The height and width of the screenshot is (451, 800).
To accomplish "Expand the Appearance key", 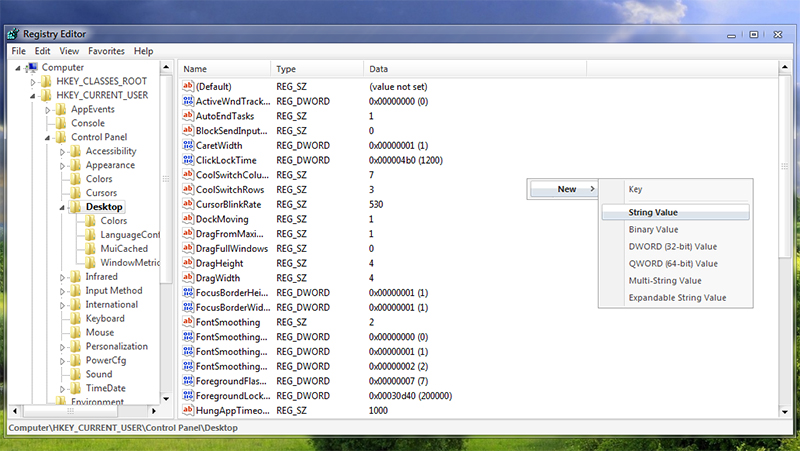I will pos(62,166).
